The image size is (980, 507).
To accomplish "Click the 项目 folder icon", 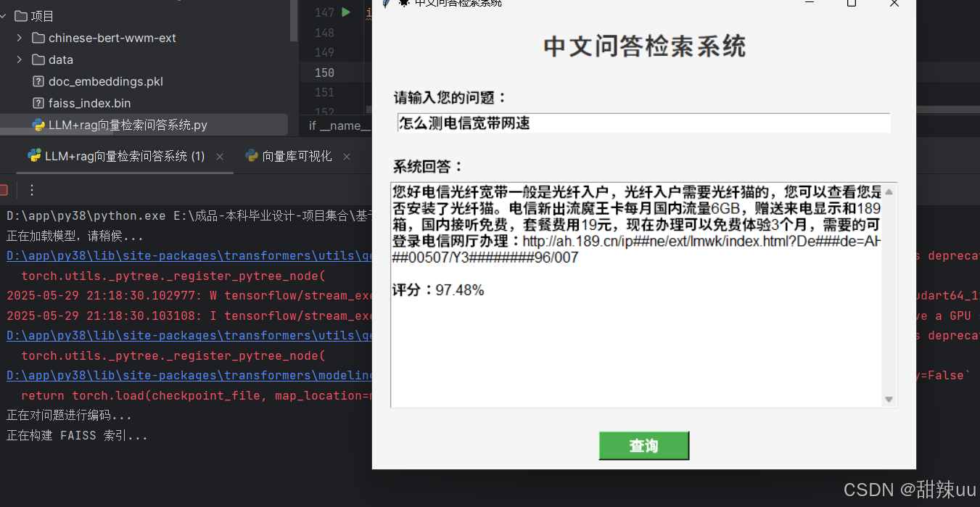I will [x=21, y=16].
